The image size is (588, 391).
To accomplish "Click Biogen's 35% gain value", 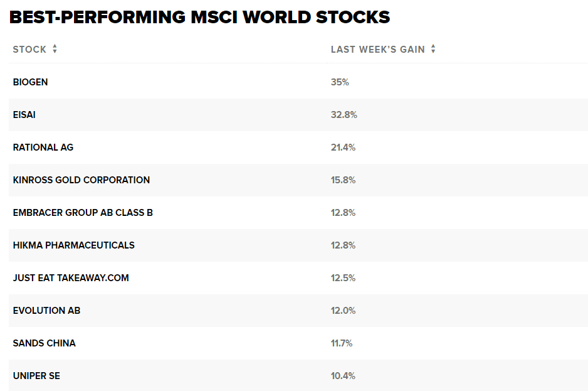I will 340,82.
